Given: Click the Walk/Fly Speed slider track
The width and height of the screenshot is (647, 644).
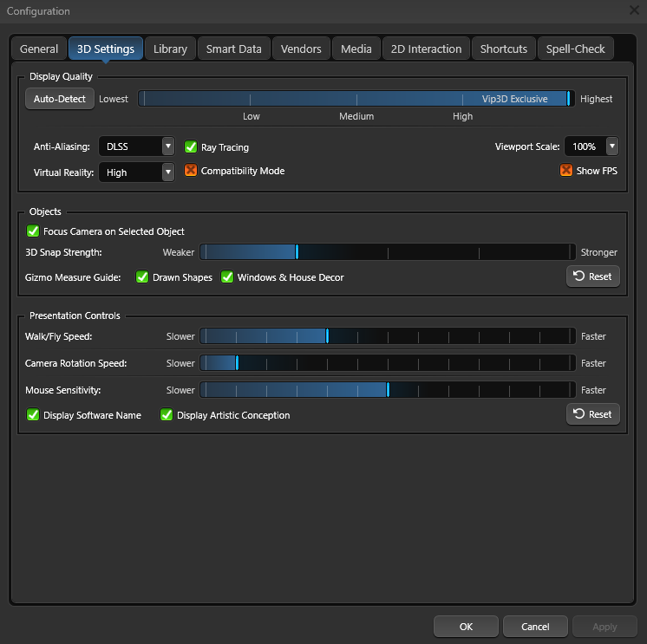Looking at the screenshot, I should pyautogui.click(x=388, y=336).
